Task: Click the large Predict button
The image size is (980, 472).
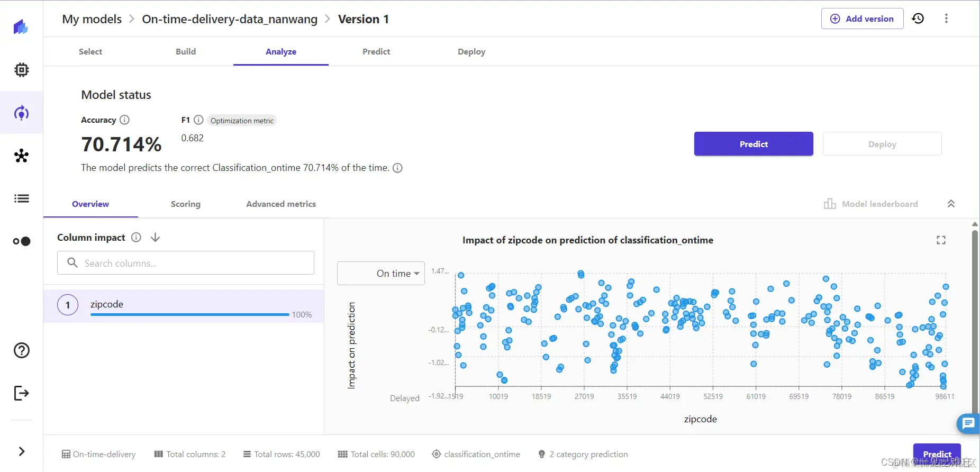Action: [x=754, y=144]
